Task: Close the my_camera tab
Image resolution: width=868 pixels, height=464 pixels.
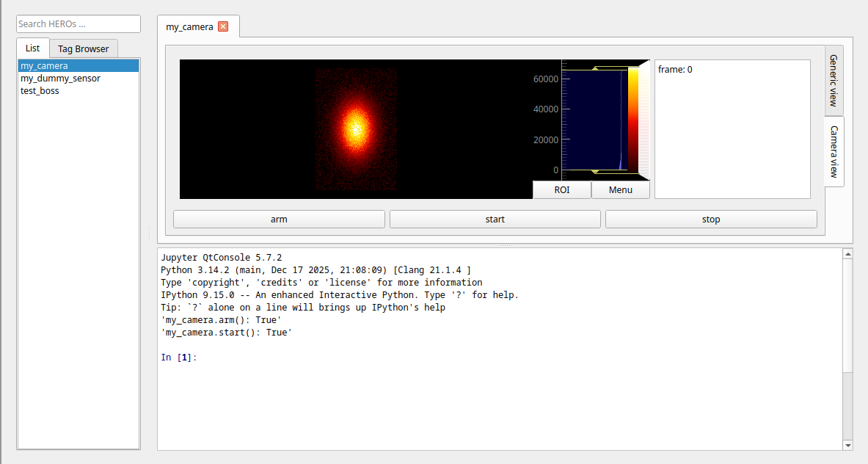Action: point(223,26)
